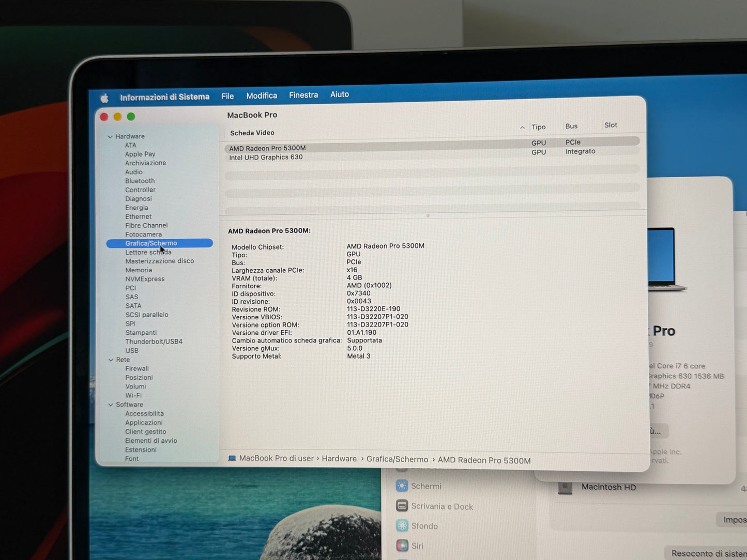The height and width of the screenshot is (560, 747).
Task: Select Font under Software
Action: (132, 459)
